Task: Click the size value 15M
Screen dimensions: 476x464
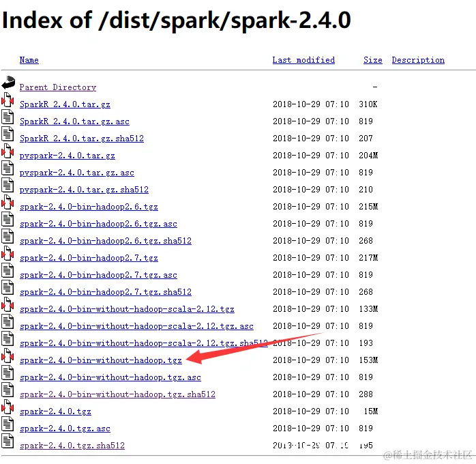Action: click(371, 411)
